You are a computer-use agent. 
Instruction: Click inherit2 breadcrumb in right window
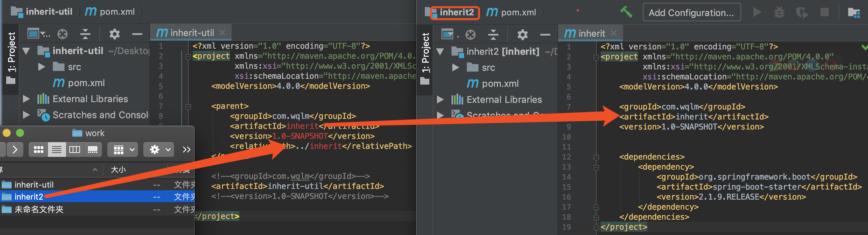pyautogui.click(x=456, y=12)
